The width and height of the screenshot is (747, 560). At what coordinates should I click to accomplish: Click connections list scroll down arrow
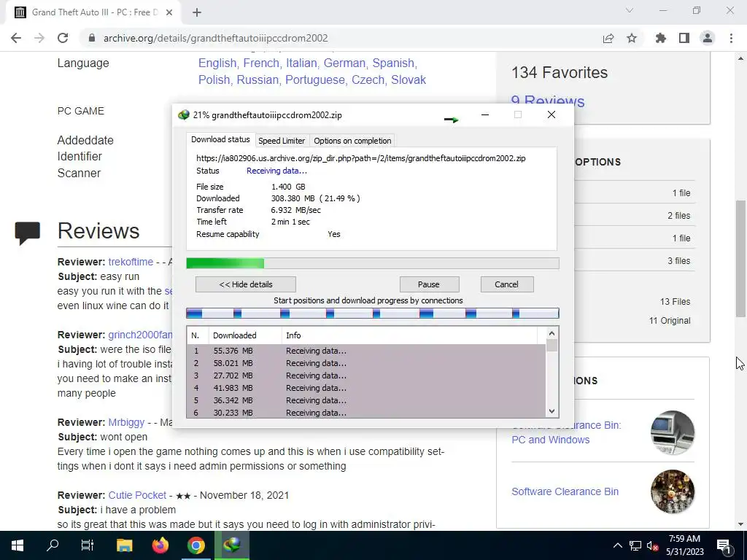(551, 411)
